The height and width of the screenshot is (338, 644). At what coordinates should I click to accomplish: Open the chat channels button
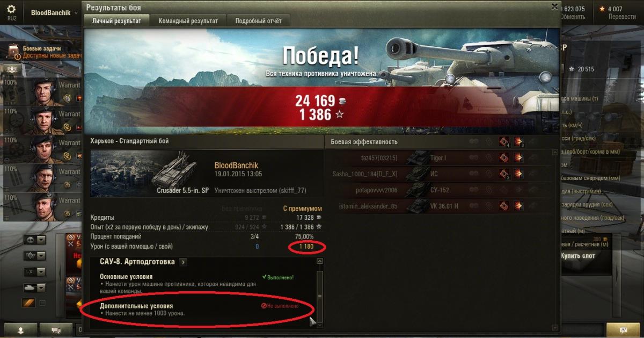55,330
